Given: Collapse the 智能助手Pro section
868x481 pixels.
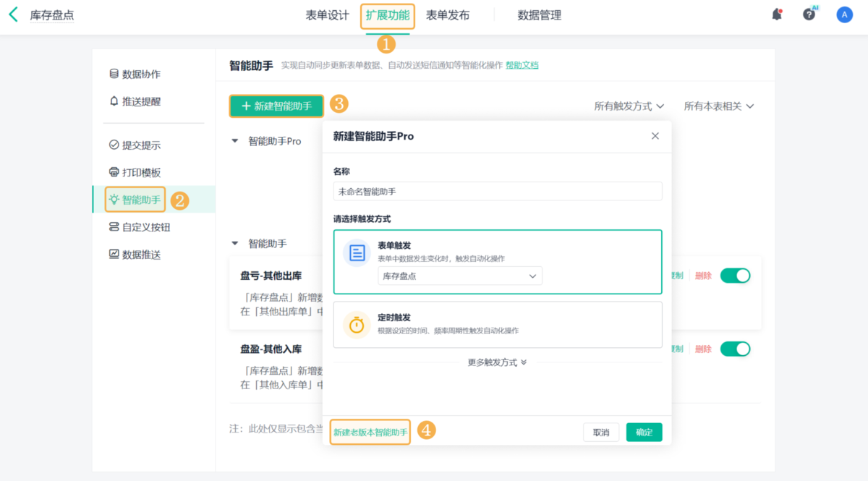Looking at the screenshot, I should (x=234, y=141).
